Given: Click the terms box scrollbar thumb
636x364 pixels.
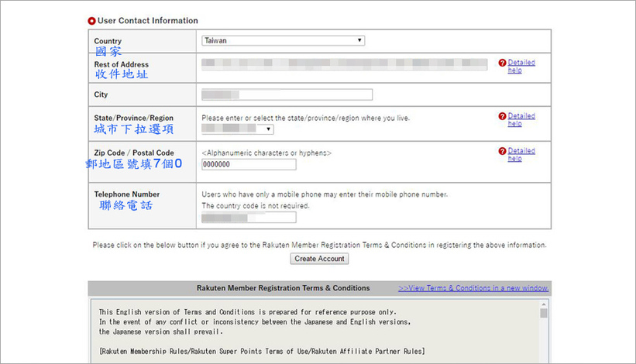Looking at the screenshot, I should (x=544, y=315).
